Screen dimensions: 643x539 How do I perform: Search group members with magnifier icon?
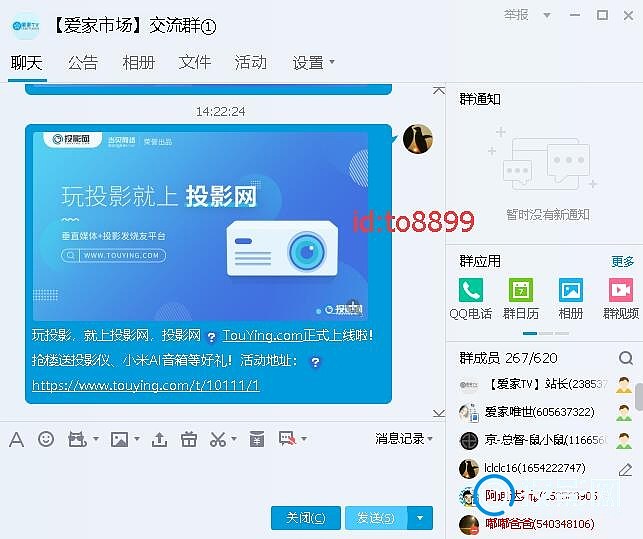click(x=625, y=358)
